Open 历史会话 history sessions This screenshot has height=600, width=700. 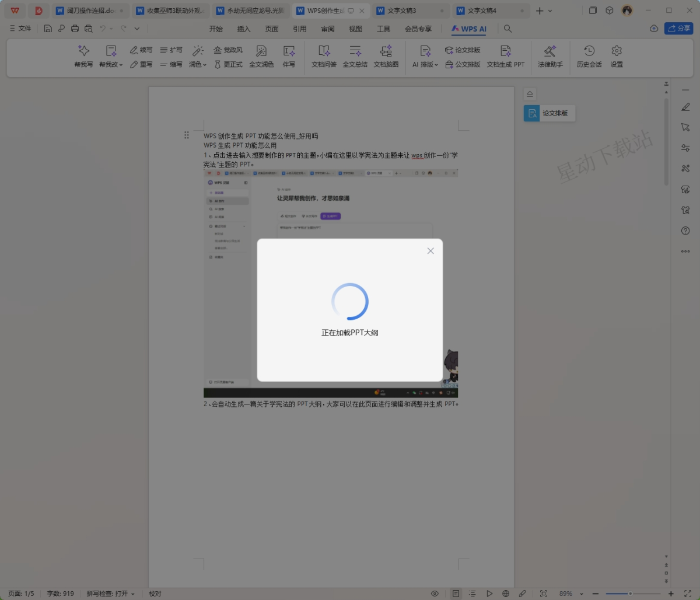click(589, 57)
